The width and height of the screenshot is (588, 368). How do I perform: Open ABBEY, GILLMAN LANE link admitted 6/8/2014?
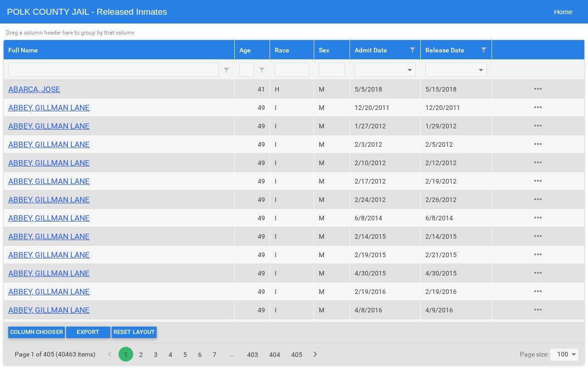tap(49, 218)
